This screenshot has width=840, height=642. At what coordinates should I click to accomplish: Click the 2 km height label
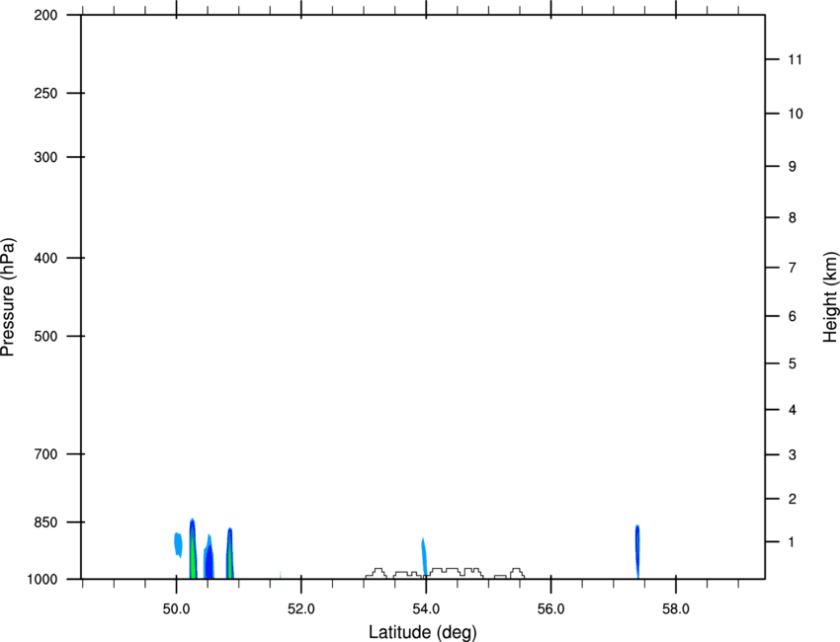[x=793, y=499]
